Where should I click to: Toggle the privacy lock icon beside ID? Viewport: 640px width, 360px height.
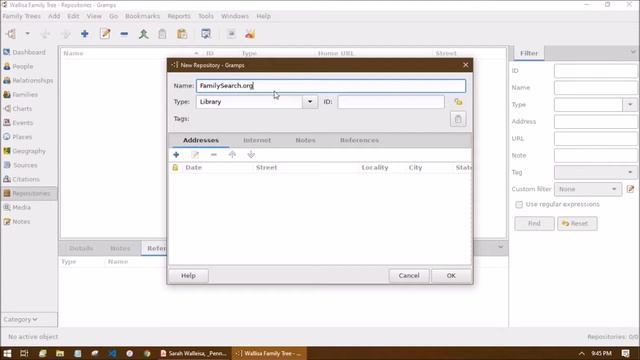pyautogui.click(x=458, y=102)
